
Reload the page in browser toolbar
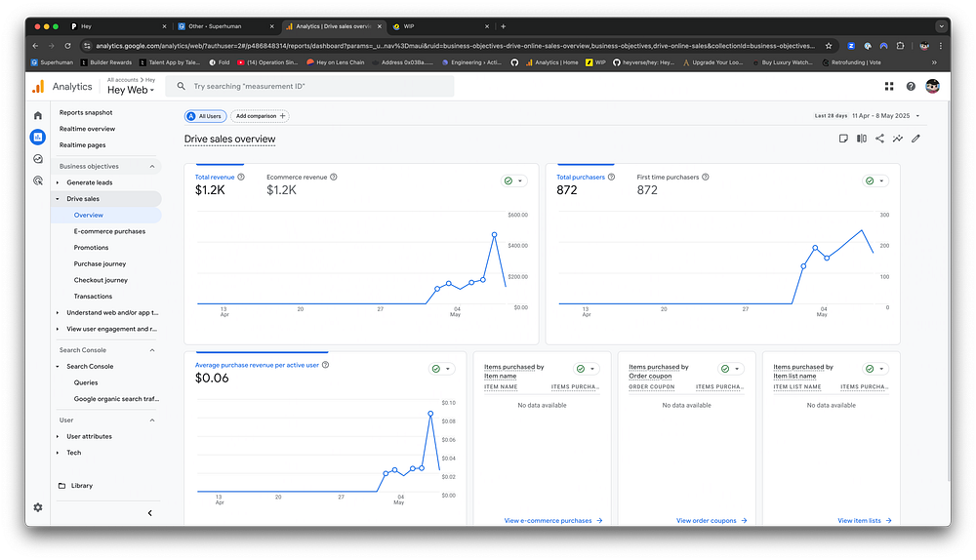tap(67, 46)
